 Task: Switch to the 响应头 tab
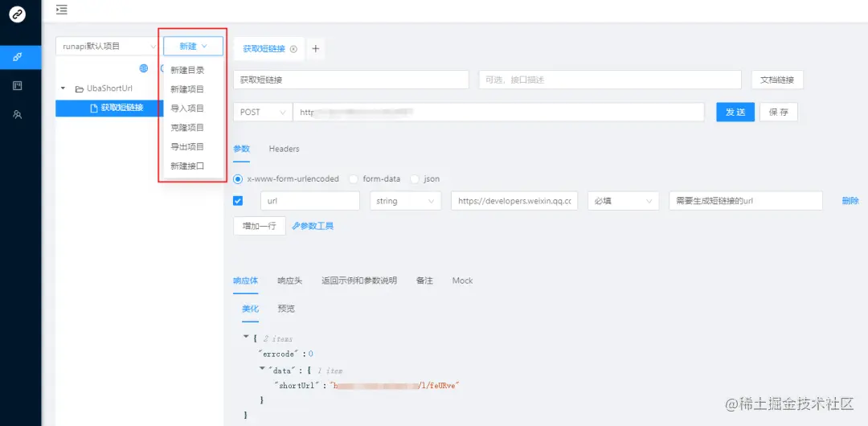coord(290,281)
